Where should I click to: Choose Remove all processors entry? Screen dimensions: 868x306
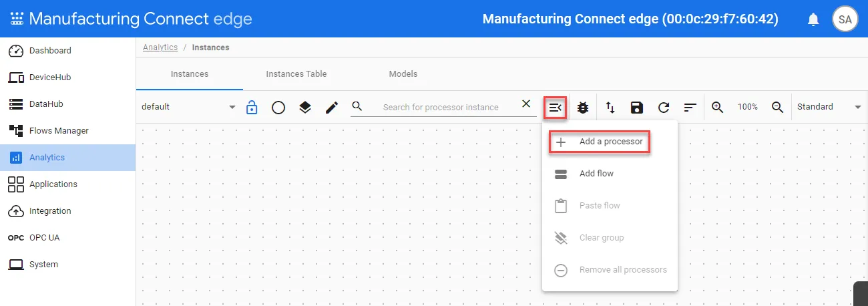(610, 270)
